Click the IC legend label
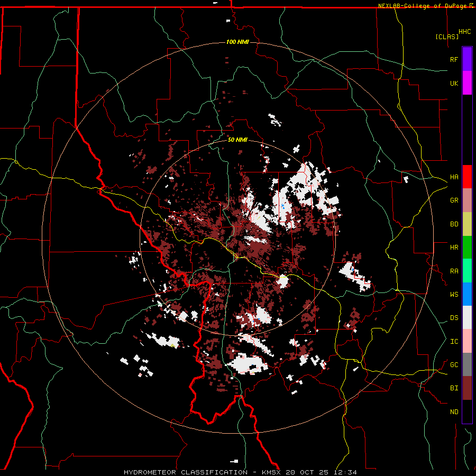The height and width of the screenshot is (476, 476). [x=454, y=342]
